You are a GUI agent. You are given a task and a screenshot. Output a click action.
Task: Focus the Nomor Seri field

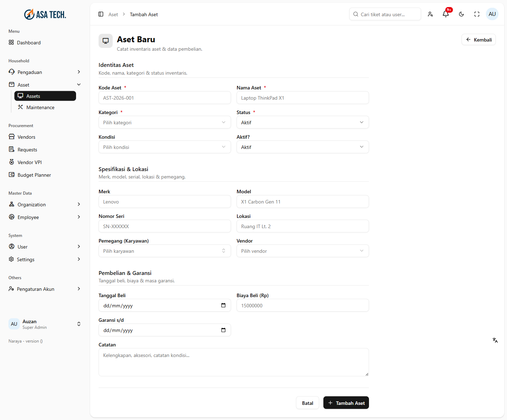pos(165,226)
